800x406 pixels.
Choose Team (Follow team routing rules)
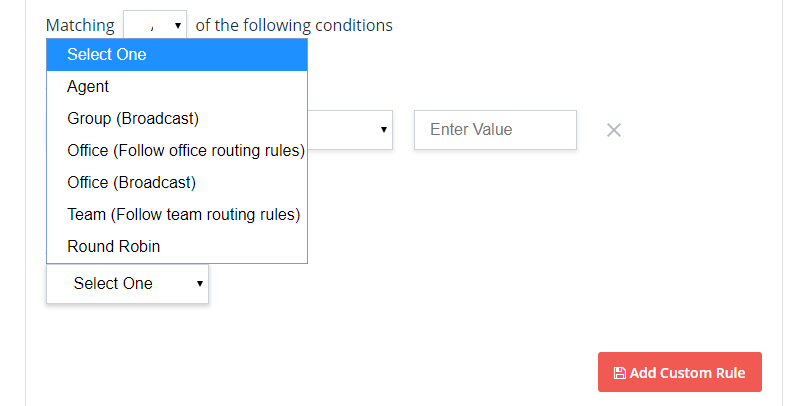pyautogui.click(x=177, y=215)
